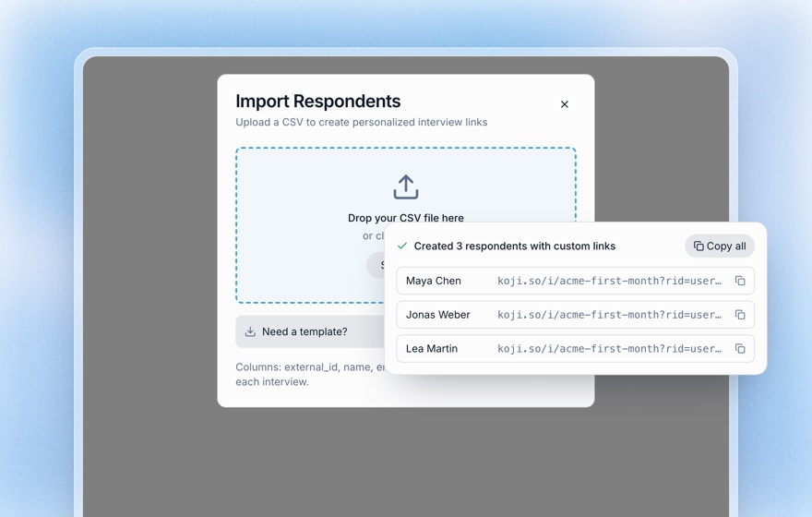The image size is (812, 517).
Task: Click the name Lea Martin
Action: pos(432,349)
